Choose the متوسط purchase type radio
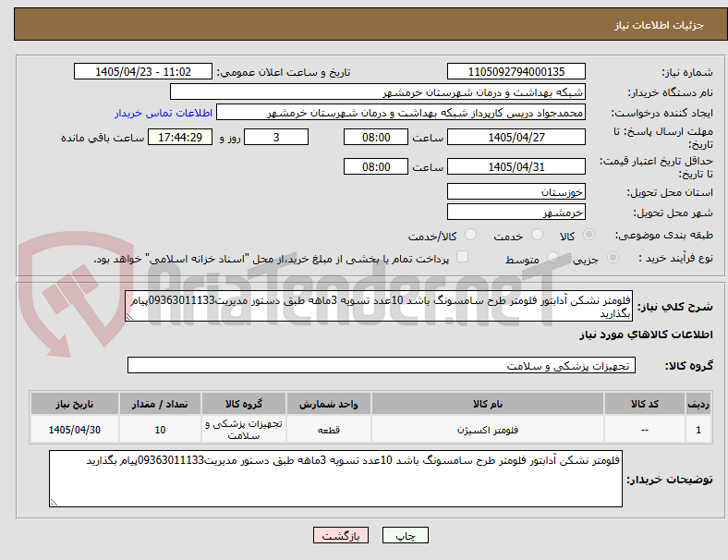The height and width of the screenshot is (560, 728). coord(552,257)
